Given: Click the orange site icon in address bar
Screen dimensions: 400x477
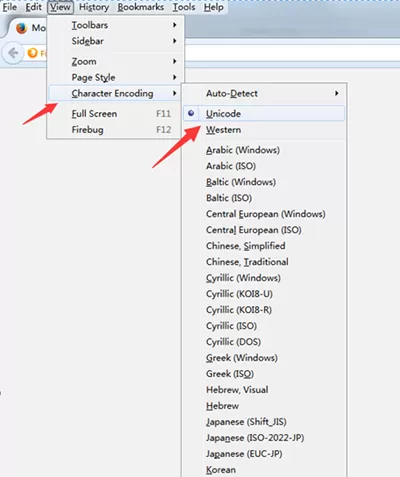Looking at the screenshot, I should pos(32,53).
